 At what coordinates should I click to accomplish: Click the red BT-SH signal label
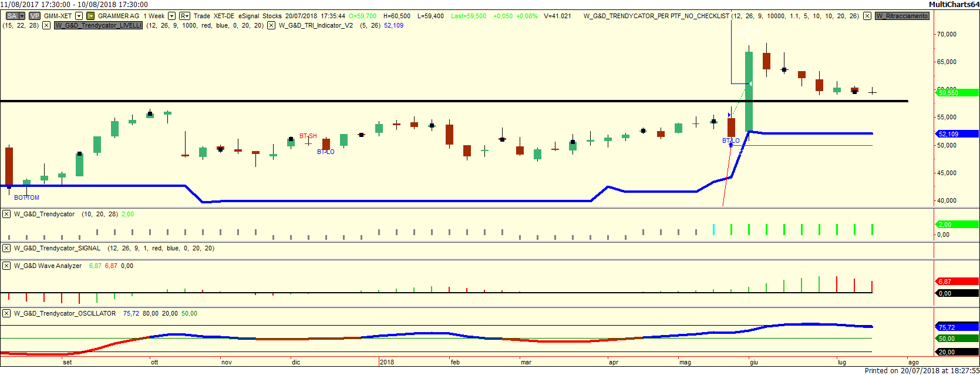pos(308,136)
